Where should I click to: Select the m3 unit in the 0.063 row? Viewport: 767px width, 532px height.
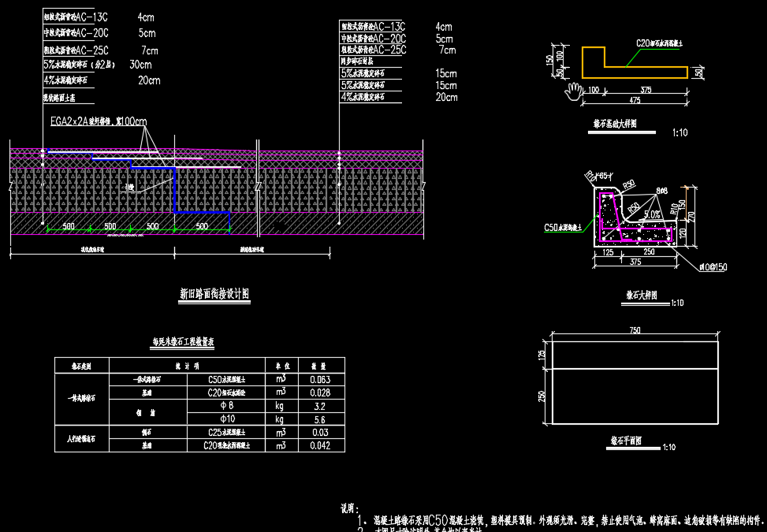point(281,378)
